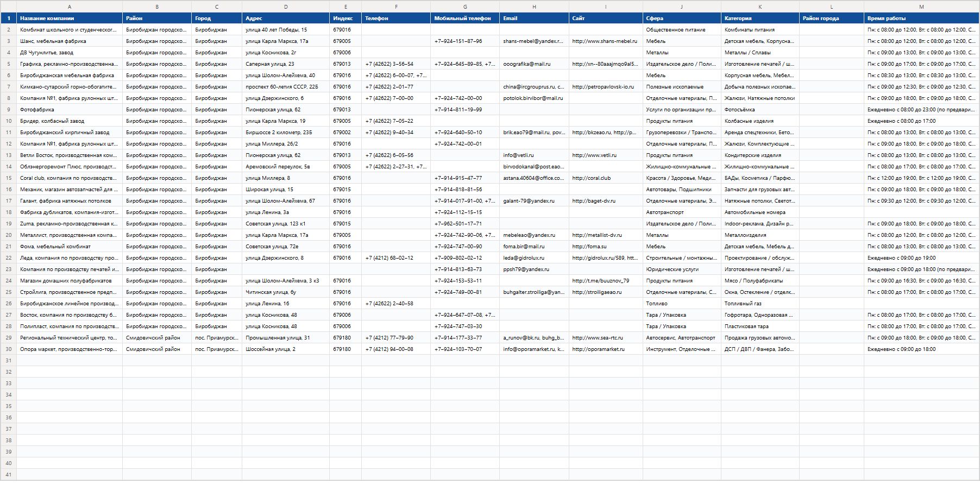The image size is (980, 490).
Task: Click email 'foma.bir@mail.ru'
Action: (x=534, y=246)
